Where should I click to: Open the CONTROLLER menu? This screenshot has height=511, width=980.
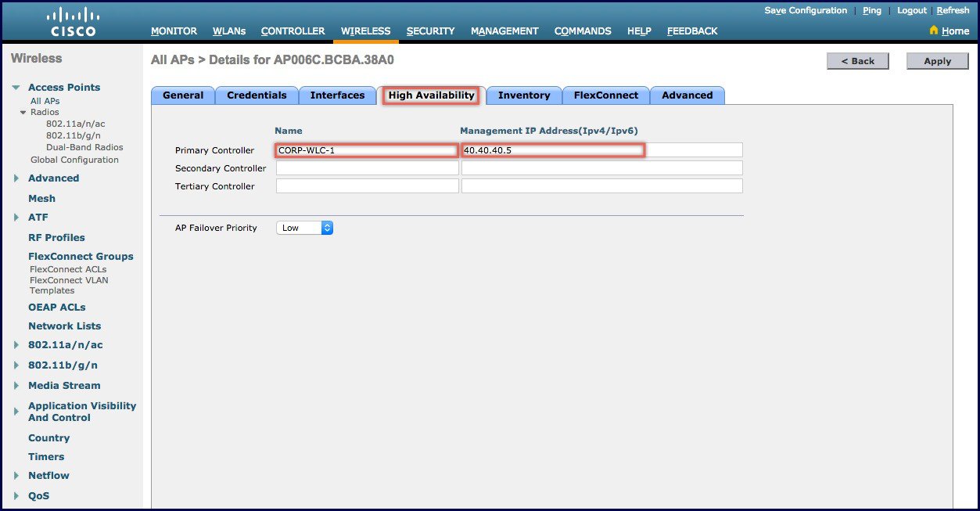pyautogui.click(x=293, y=31)
